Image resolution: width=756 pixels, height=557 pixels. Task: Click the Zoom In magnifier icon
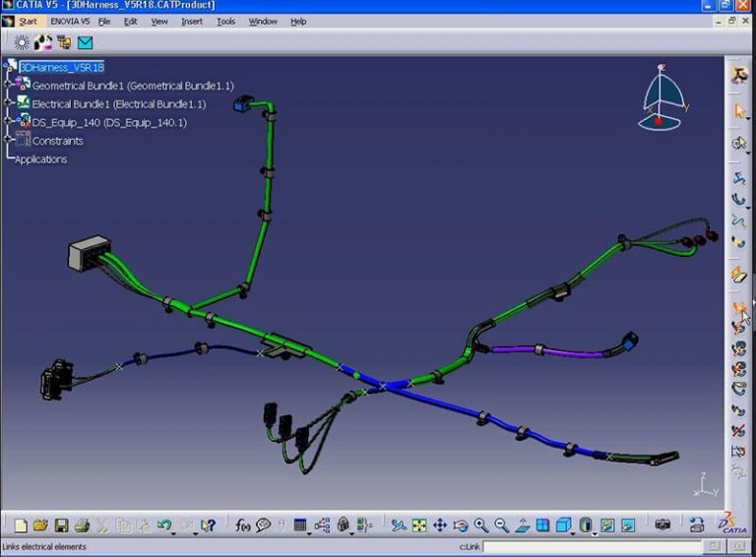[x=481, y=526]
